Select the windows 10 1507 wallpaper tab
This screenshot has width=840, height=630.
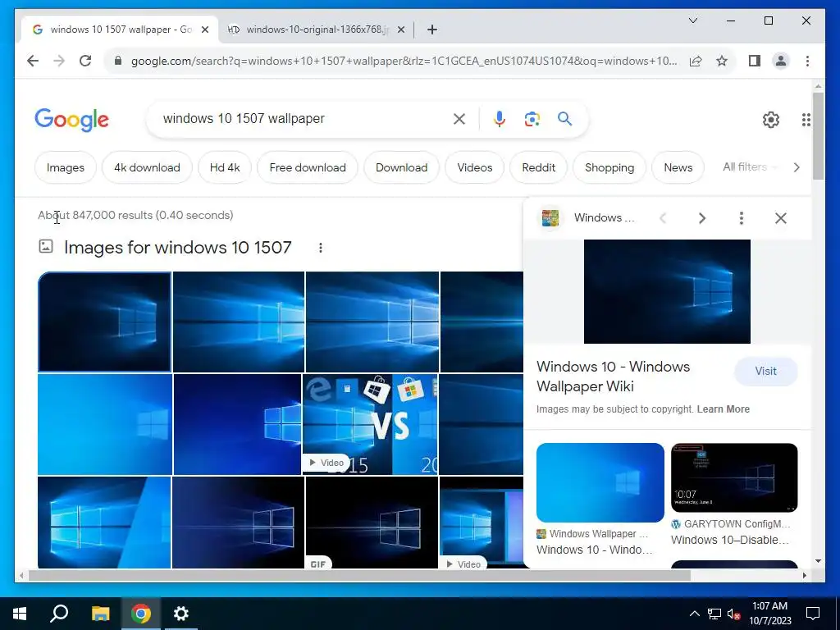[x=119, y=30]
